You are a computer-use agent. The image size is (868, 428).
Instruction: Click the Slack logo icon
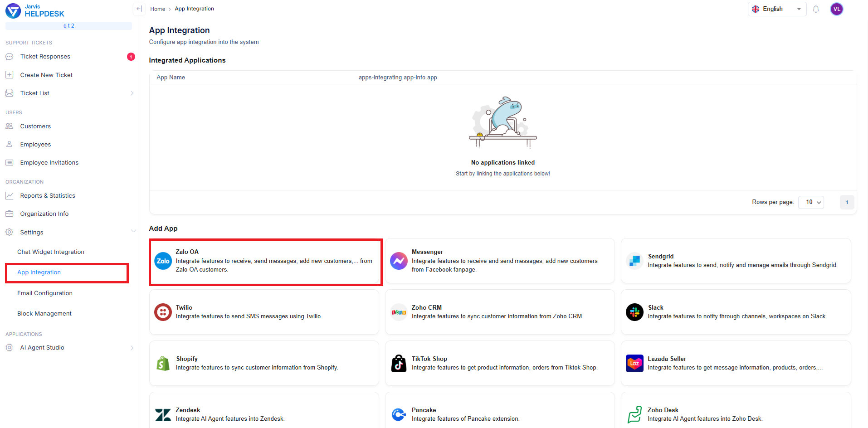pos(634,312)
